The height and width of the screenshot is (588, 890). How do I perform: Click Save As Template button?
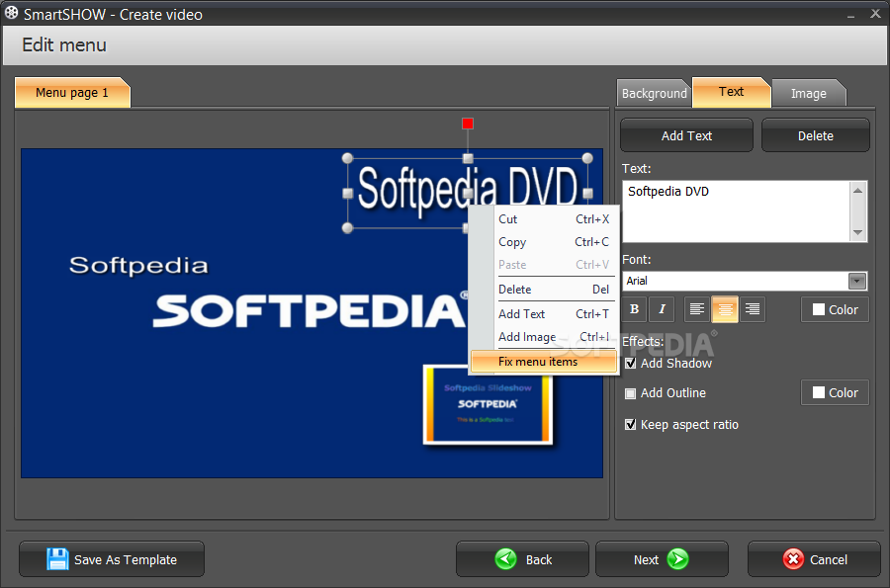[x=112, y=559]
